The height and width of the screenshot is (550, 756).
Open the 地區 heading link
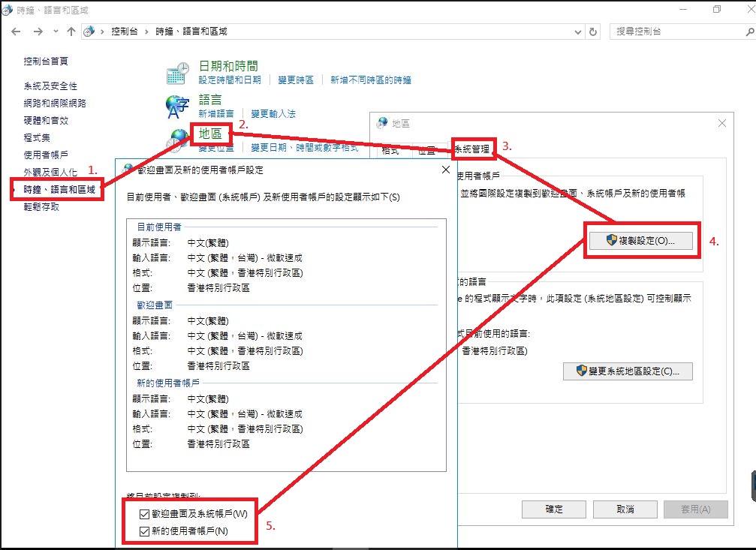(210, 134)
